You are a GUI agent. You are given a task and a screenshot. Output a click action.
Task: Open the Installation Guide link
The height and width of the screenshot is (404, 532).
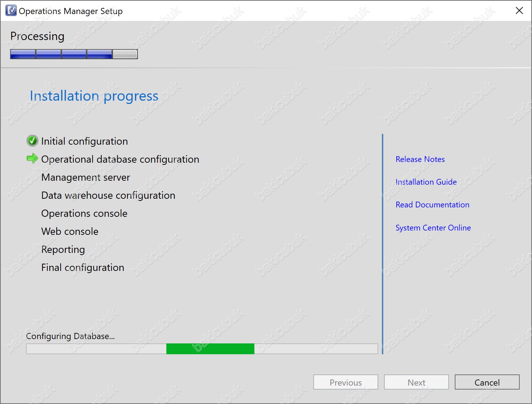coord(426,182)
